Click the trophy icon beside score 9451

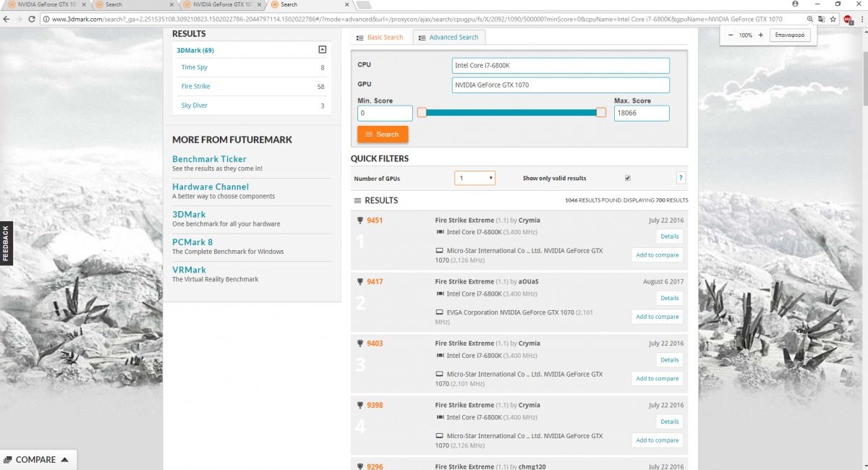[359, 220]
